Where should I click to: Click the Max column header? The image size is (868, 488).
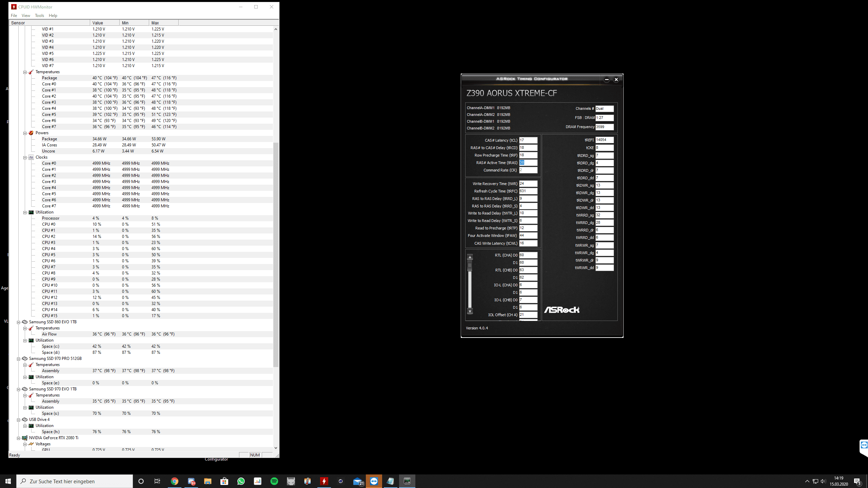(x=164, y=23)
